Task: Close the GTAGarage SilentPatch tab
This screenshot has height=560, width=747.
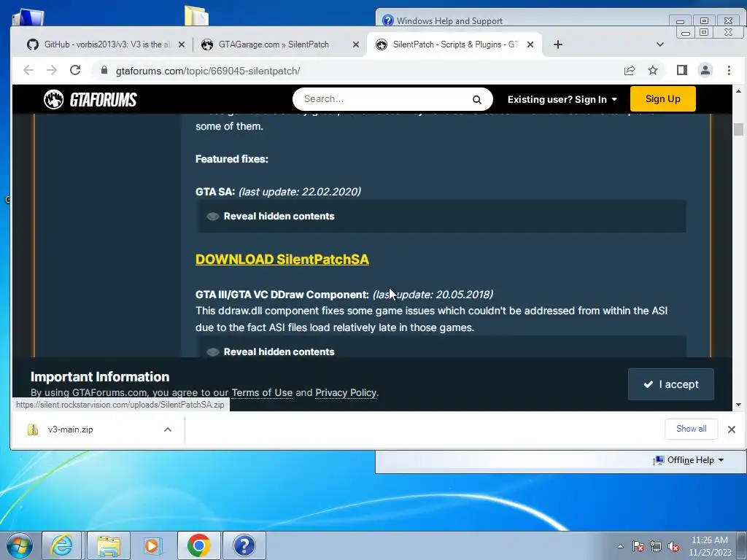Action: [x=356, y=44]
